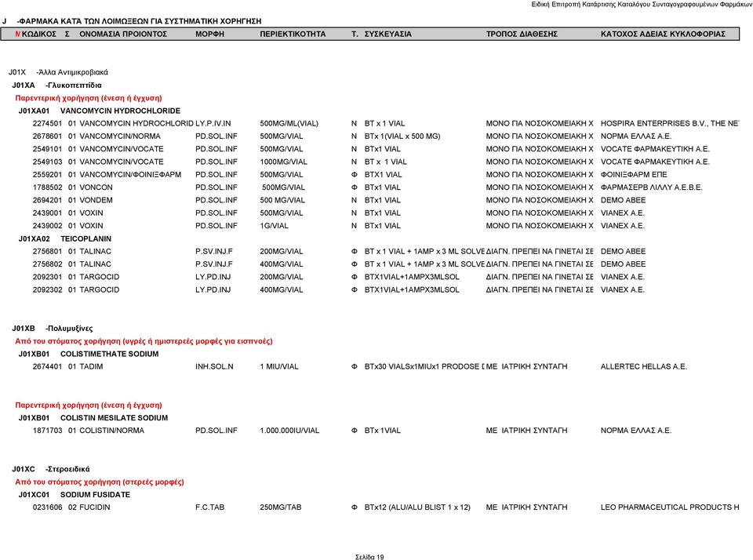Click product code 2274501
753x560 pixels.
pyautogui.click(x=47, y=123)
